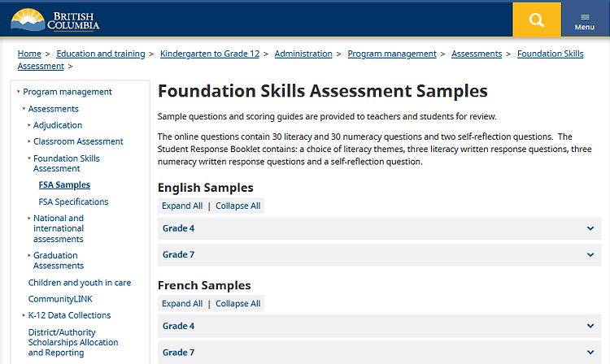Open Kindergarten to Grade 12 breadcrumb
The height and width of the screenshot is (364, 610).
click(x=210, y=54)
